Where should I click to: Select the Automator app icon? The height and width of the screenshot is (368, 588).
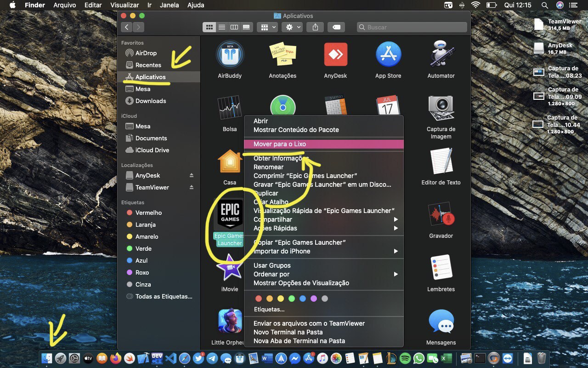pos(441,55)
